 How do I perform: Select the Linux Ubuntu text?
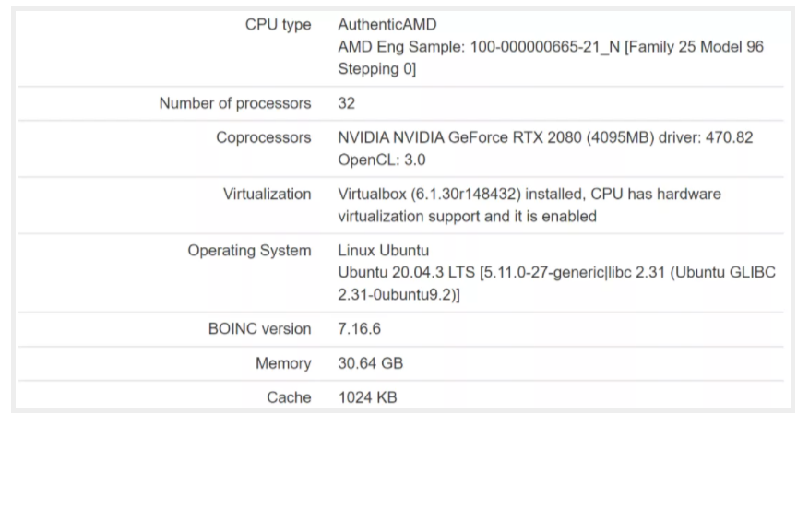pos(383,251)
